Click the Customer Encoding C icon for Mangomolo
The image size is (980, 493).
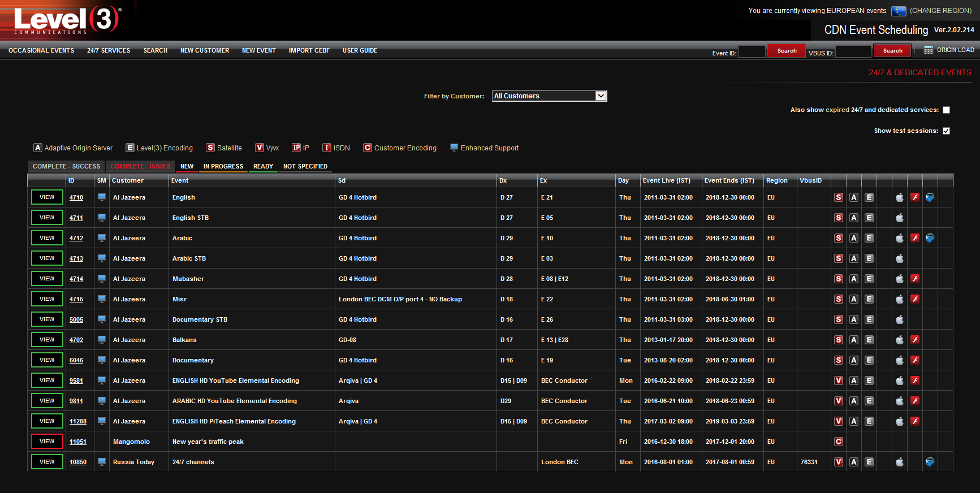[839, 442]
